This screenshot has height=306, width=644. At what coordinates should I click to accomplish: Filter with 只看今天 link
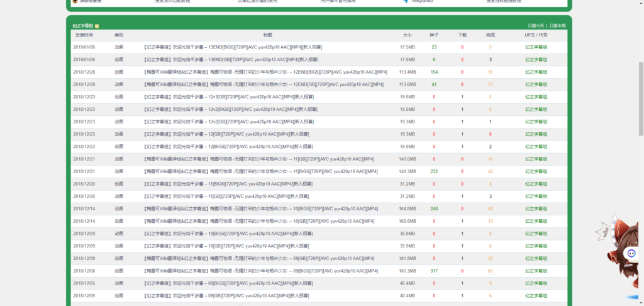(536, 26)
